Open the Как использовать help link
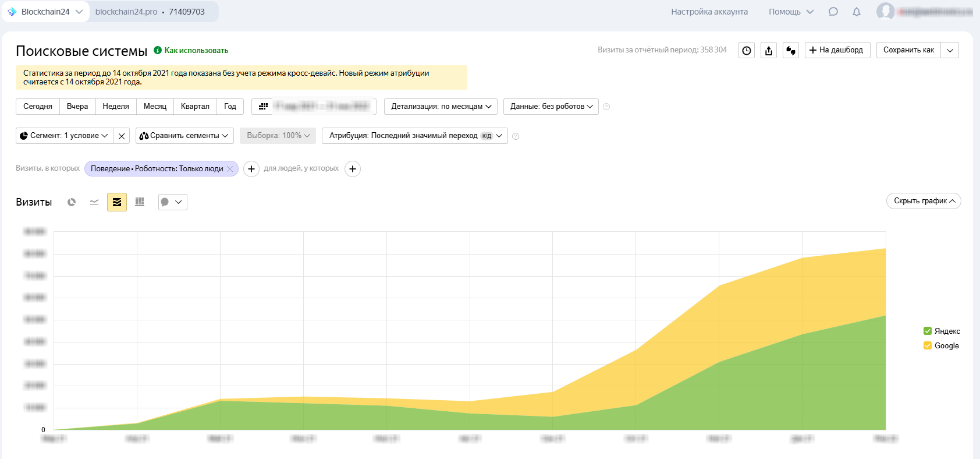This screenshot has height=459, width=980. tap(196, 51)
